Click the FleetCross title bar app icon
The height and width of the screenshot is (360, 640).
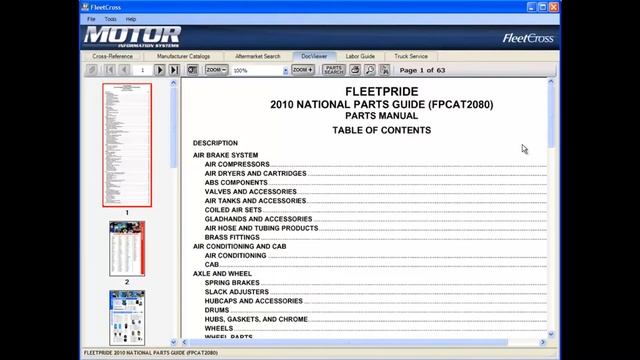point(85,7)
